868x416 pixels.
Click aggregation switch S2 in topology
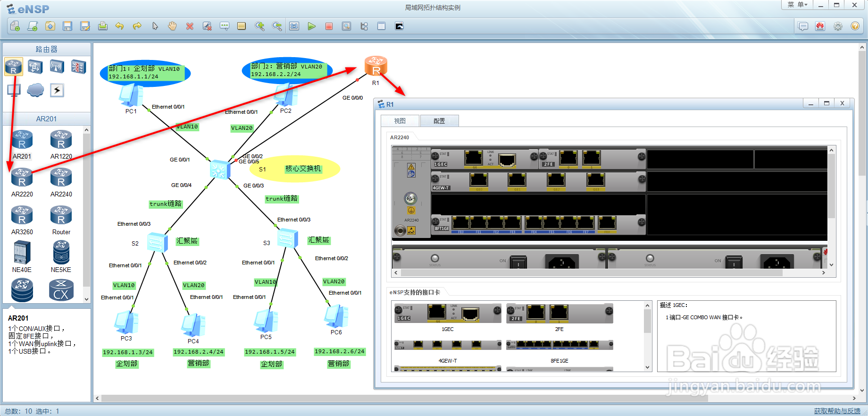tap(157, 242)
